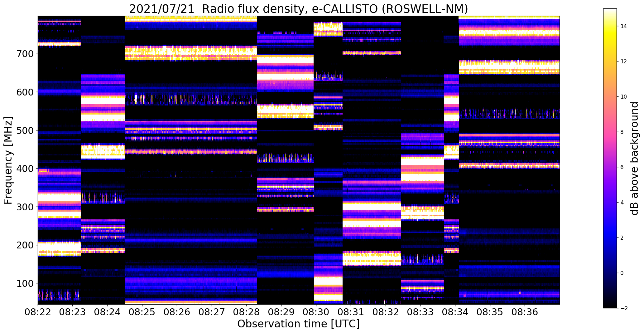Click the colorbar tick label 10
Image resolution: width=644 pixels, height=333 pixels.
[x=624, y=97]
